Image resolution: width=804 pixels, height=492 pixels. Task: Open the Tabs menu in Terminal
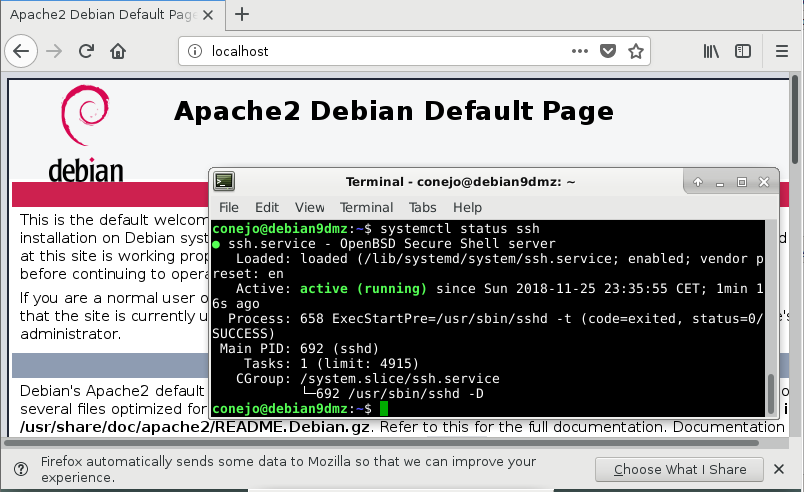423,207
